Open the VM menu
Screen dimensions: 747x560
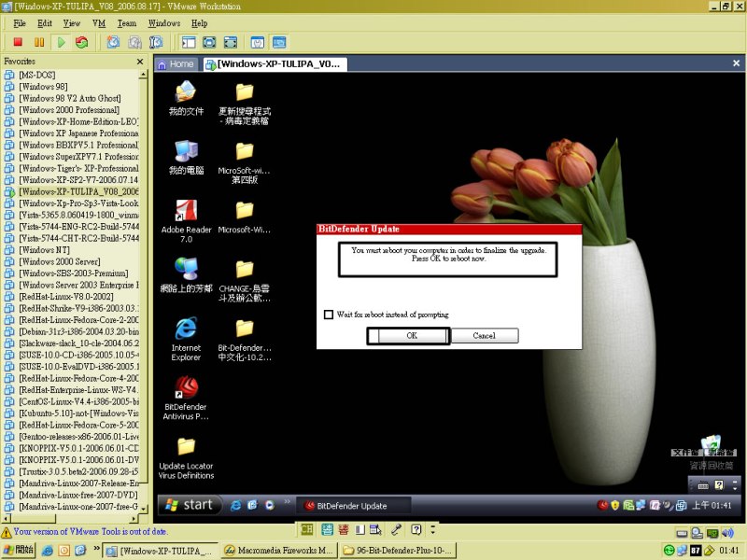(x=98, y=22)
